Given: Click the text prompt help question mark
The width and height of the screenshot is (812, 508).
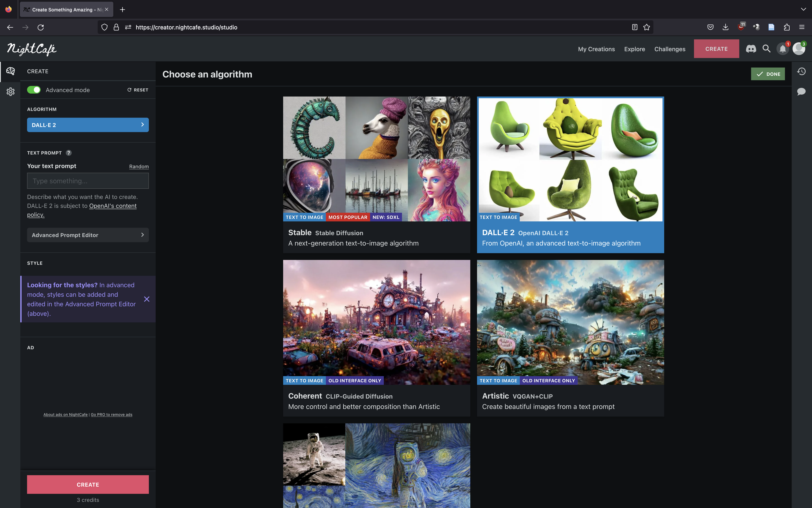Looking at the screenshot, I should (69, 153).
